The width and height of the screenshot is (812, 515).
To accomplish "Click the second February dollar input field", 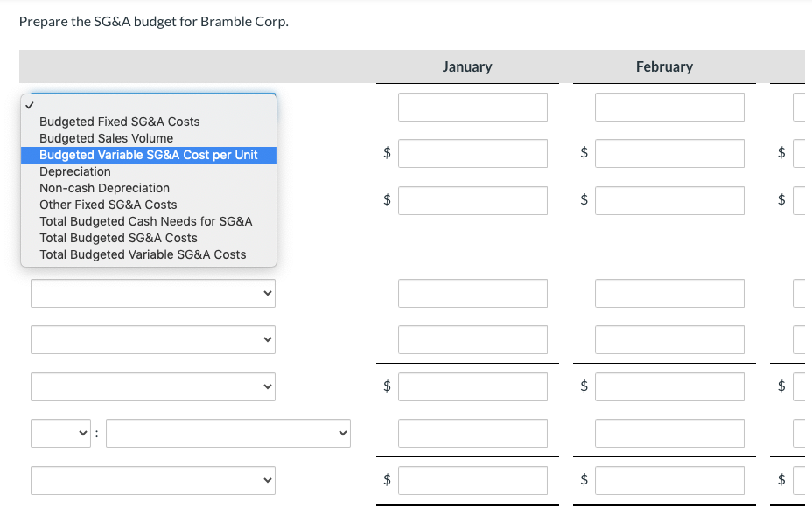I will tap(669, 200).
